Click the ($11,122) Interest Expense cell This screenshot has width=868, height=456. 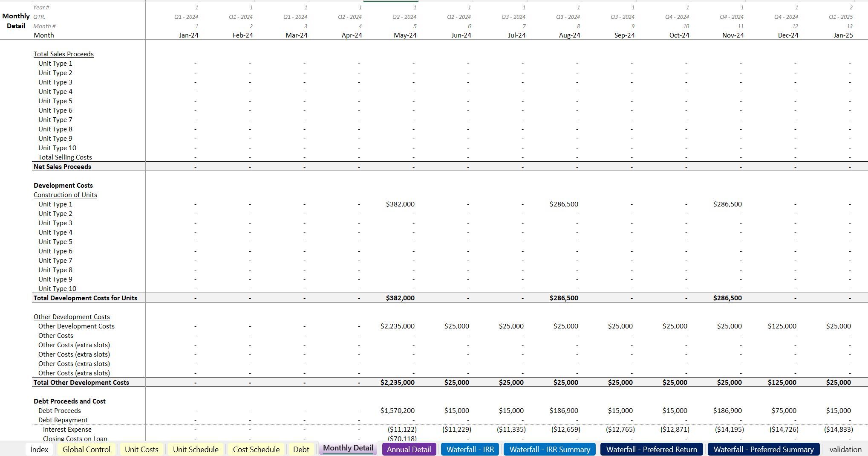[x=402, y=430]
